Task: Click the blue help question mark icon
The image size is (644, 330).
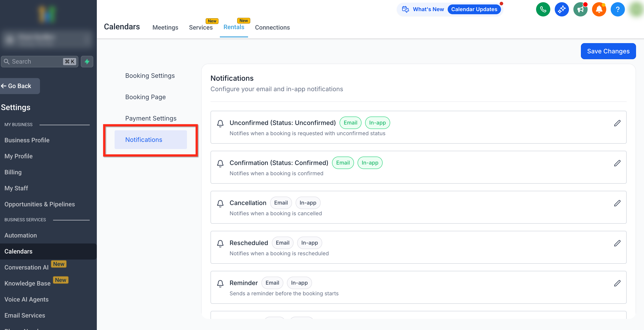Action: pyautogui.click(x=618, y=10)
